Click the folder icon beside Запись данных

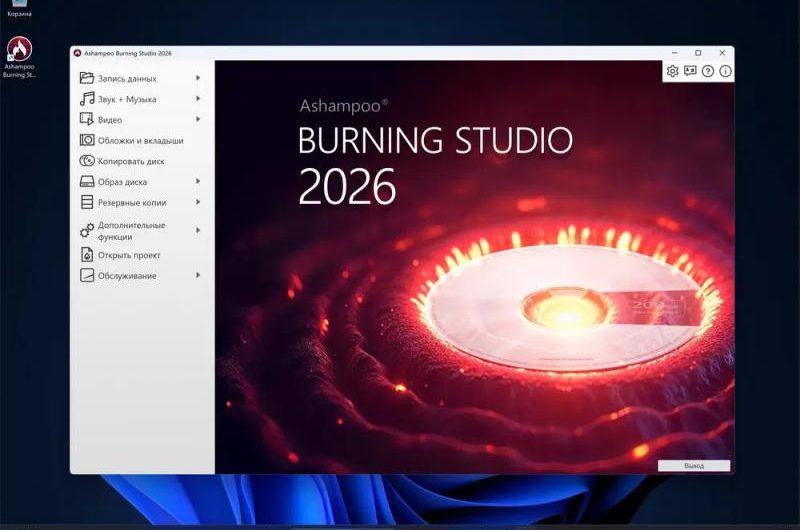87,78
